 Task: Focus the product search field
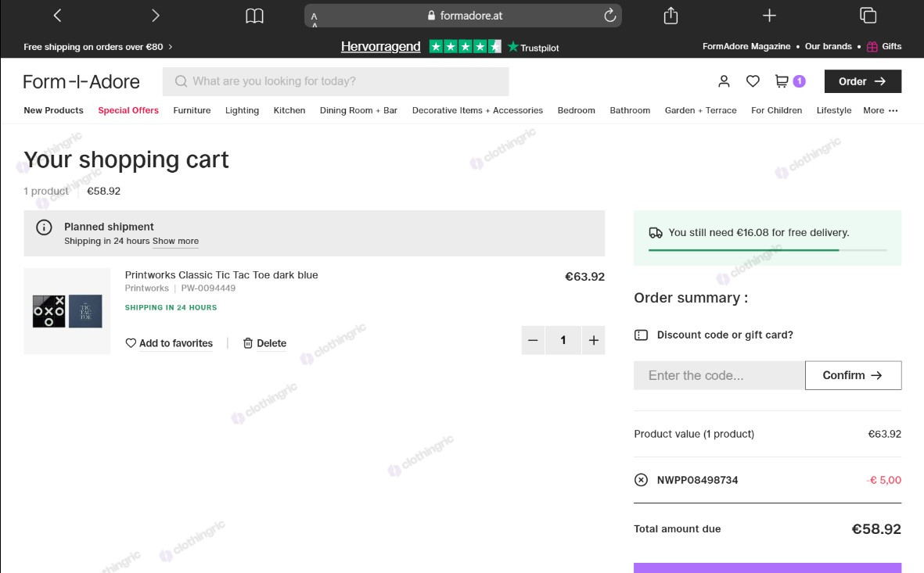336,81
